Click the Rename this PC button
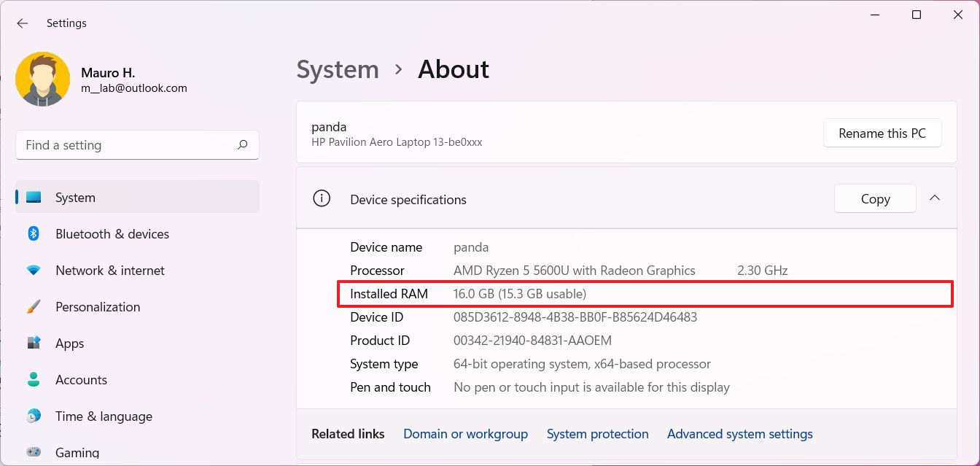Image resolution: width=980 pixels, height=466 pixels. (x=882, y=133)
